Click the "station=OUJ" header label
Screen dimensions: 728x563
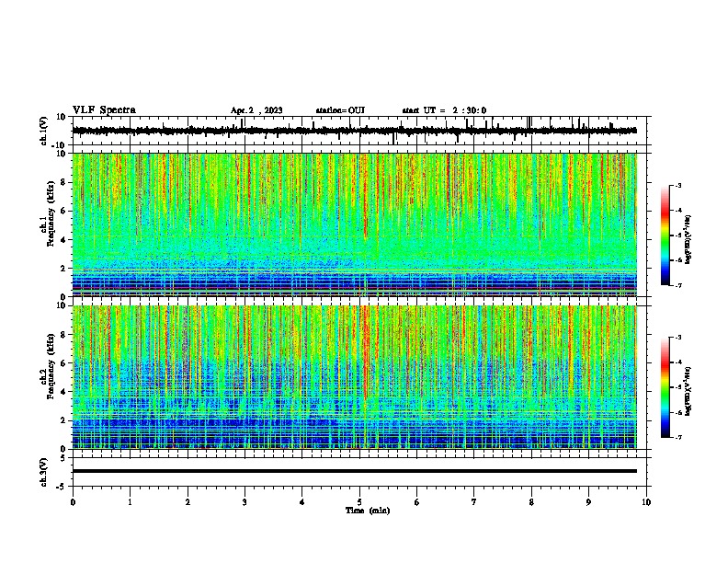(340, 110)
